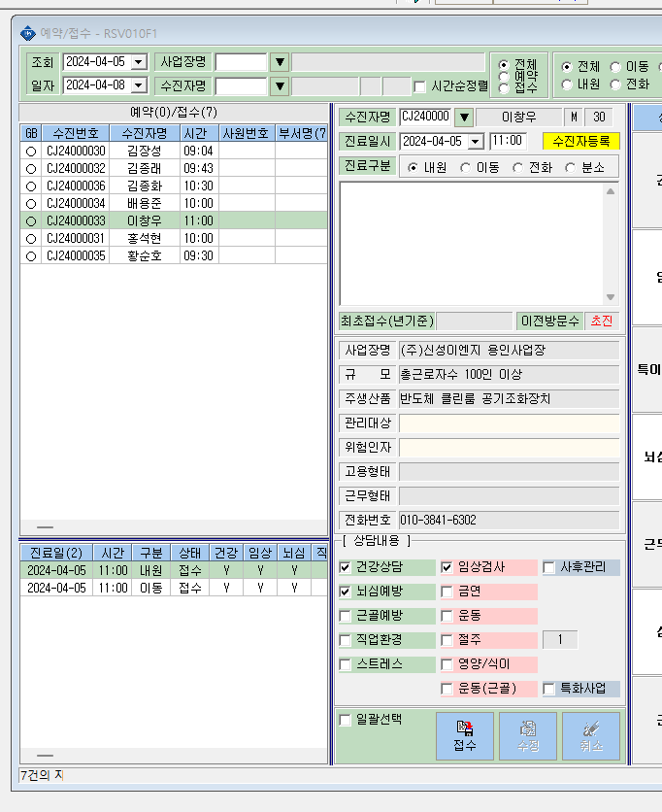
Task: Expand the 2024-04-08 end date dropdown
Action: pyautogui.click(x=139, y=85)
